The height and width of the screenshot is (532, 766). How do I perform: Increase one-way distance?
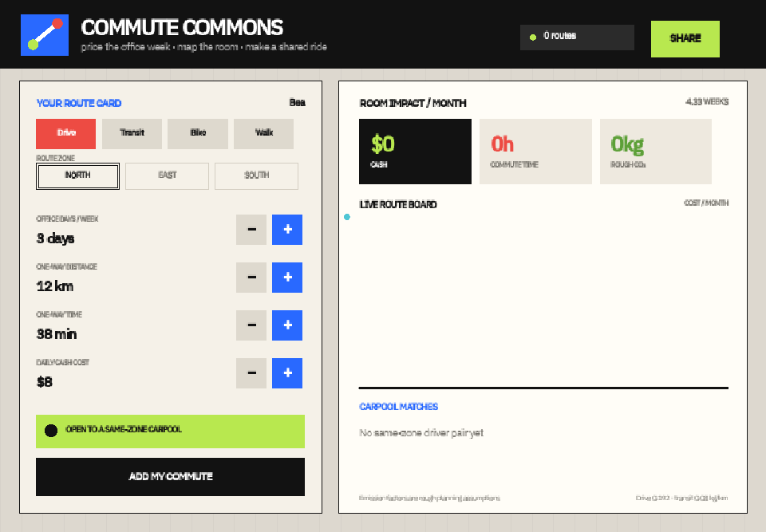[287, 278]
